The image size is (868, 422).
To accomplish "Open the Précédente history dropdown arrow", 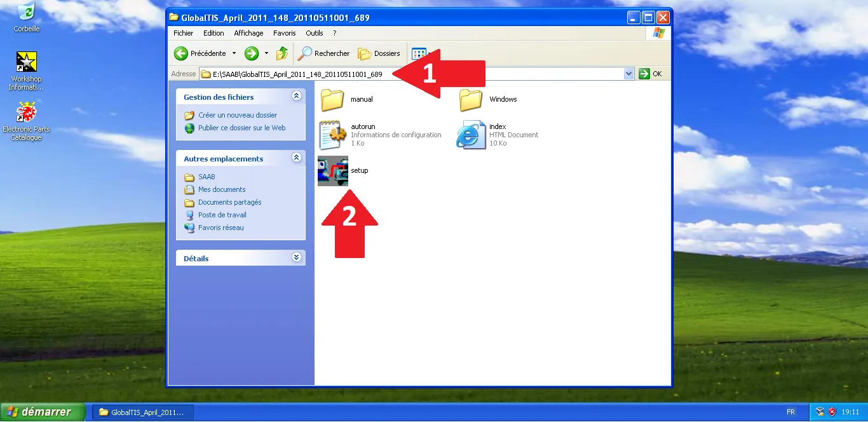I will tap(234, 53).
